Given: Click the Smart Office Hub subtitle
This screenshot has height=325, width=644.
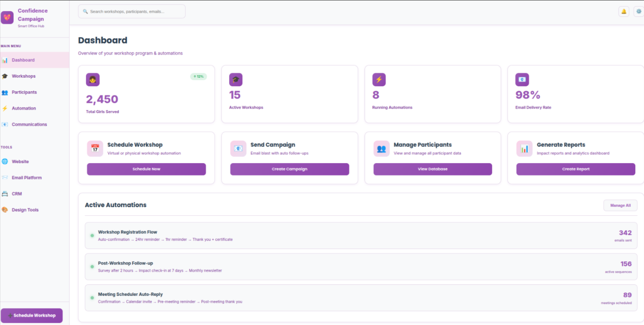Looking at the screenshot, I should [31, 26].
